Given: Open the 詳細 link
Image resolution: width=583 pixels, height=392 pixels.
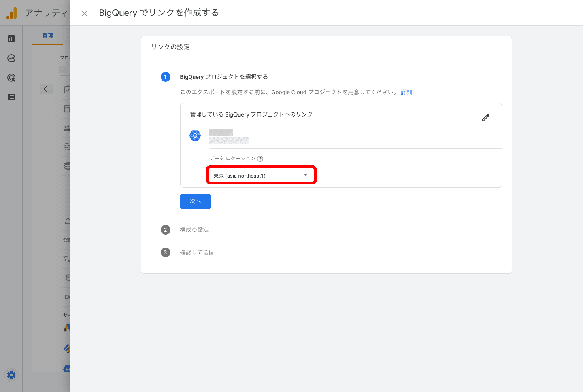Looking at the screenshot, I should 406,92.
